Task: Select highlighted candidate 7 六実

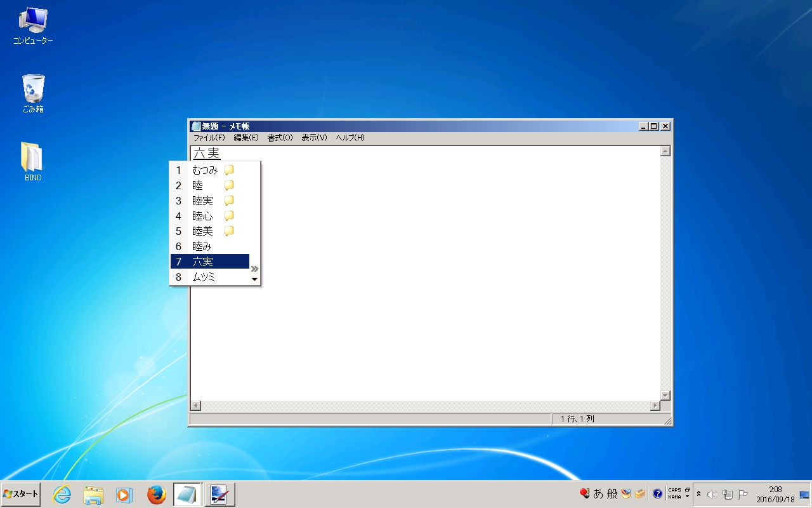Action: click(x=210, y=262)
